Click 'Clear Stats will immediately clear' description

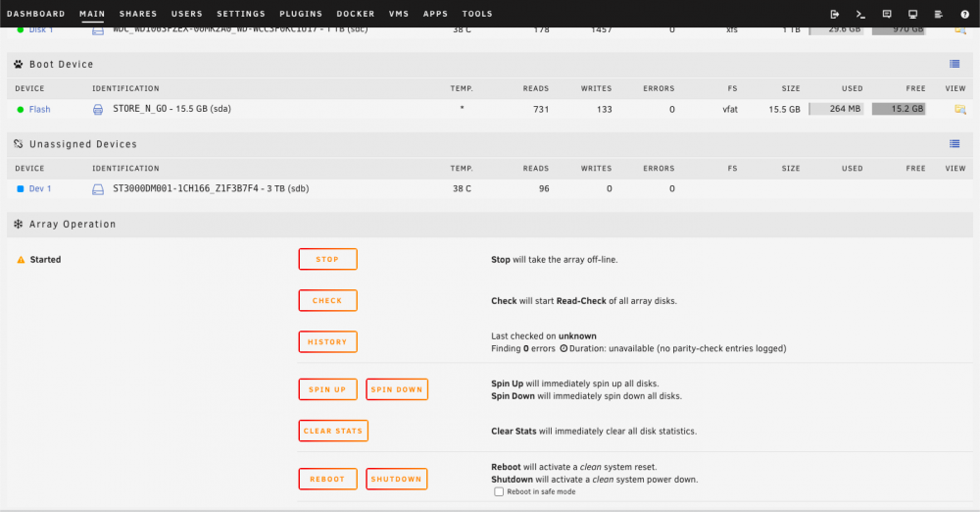coord(594,432)
